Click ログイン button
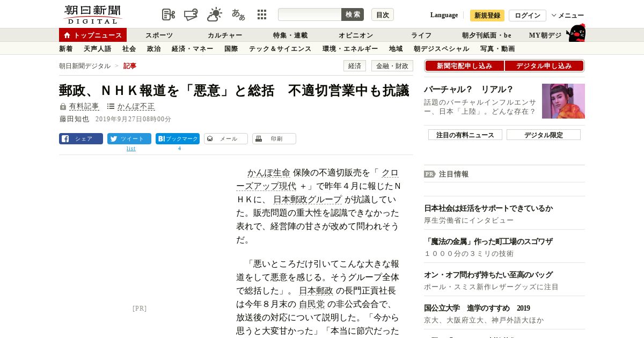Image resolution: width=644 pixels, height=338 pixels. [528, 16]
